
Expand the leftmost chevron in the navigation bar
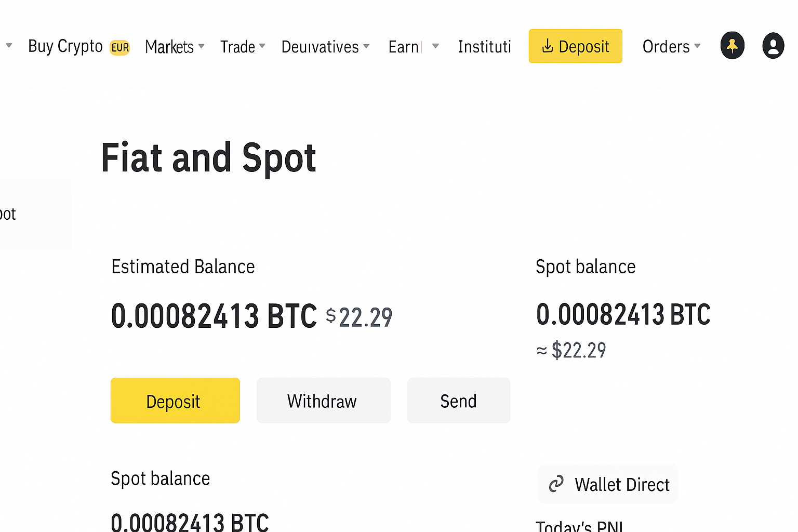9,46
